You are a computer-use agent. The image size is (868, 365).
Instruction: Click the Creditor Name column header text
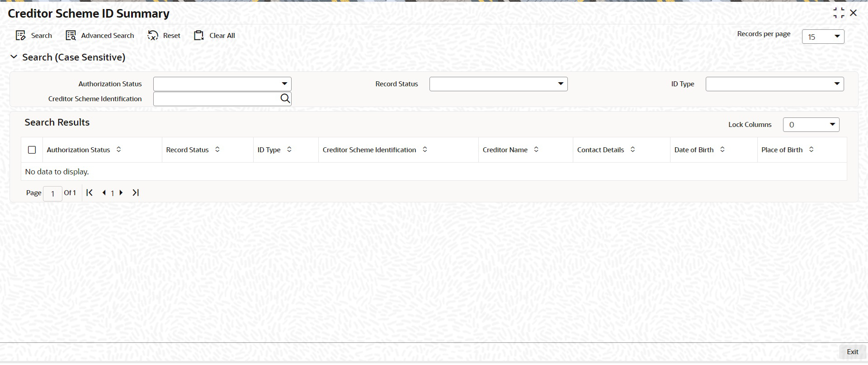tap(505, 150)
